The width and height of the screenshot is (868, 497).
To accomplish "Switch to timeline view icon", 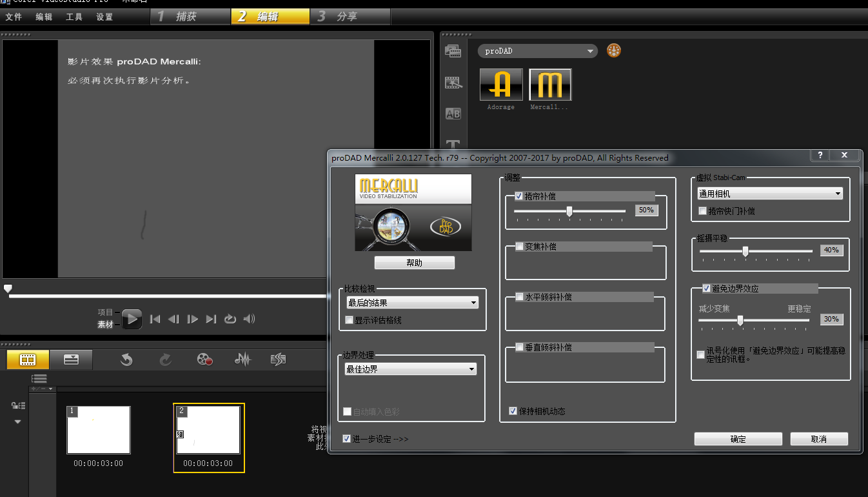I will pos(71,360).
